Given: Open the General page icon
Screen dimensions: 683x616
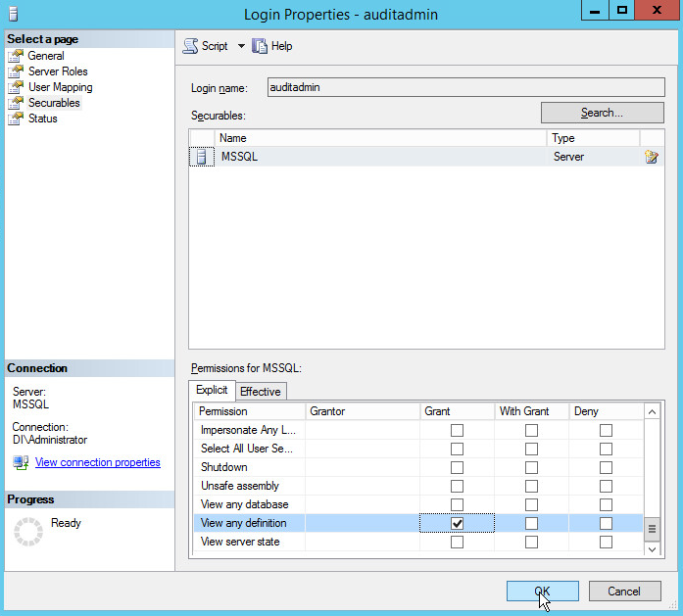Looking at the screenshot, I should 16,56.
